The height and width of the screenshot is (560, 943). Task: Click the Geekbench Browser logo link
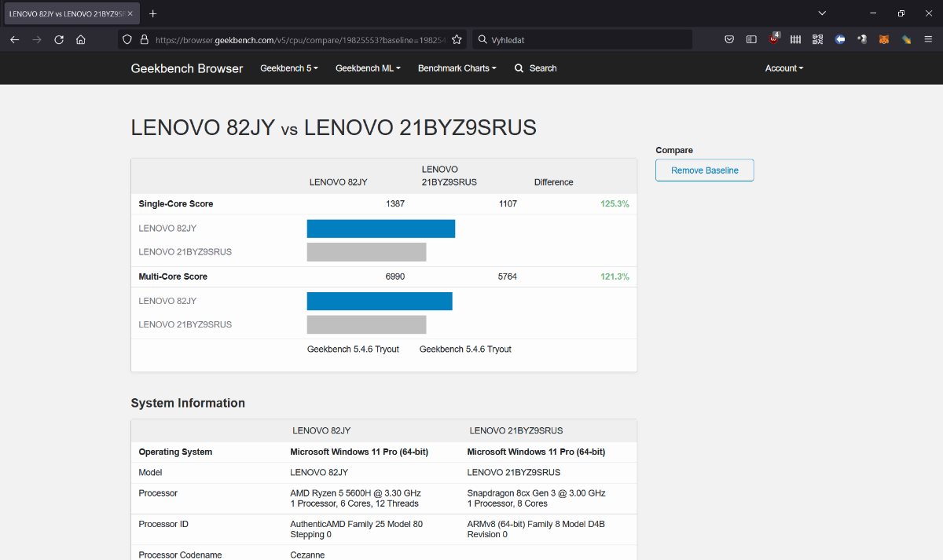point(187,68)
